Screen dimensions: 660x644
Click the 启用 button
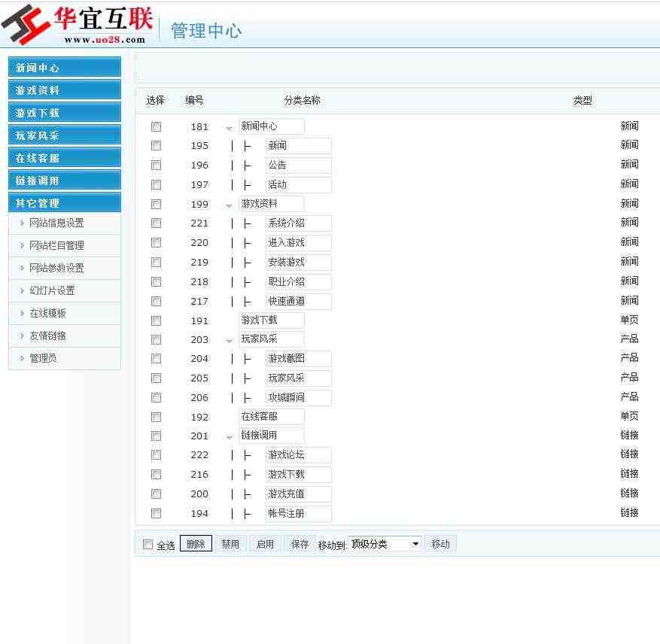tap(265, 544)
